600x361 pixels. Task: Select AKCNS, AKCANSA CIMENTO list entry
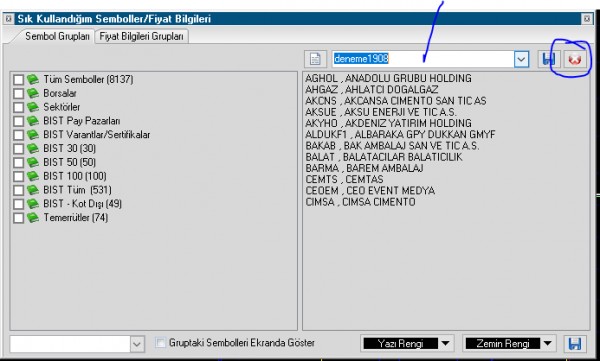[x=396, y=101]
